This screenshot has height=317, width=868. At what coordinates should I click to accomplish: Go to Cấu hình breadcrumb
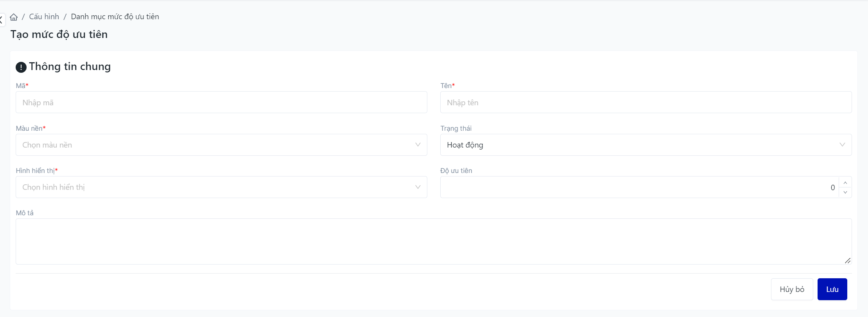(x=44, y=17)
